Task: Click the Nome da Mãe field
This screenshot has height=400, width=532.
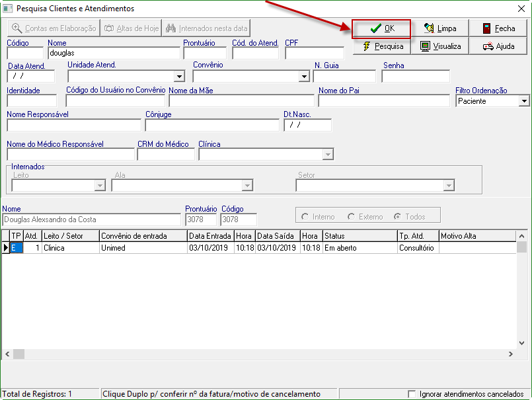Action: 242,101
